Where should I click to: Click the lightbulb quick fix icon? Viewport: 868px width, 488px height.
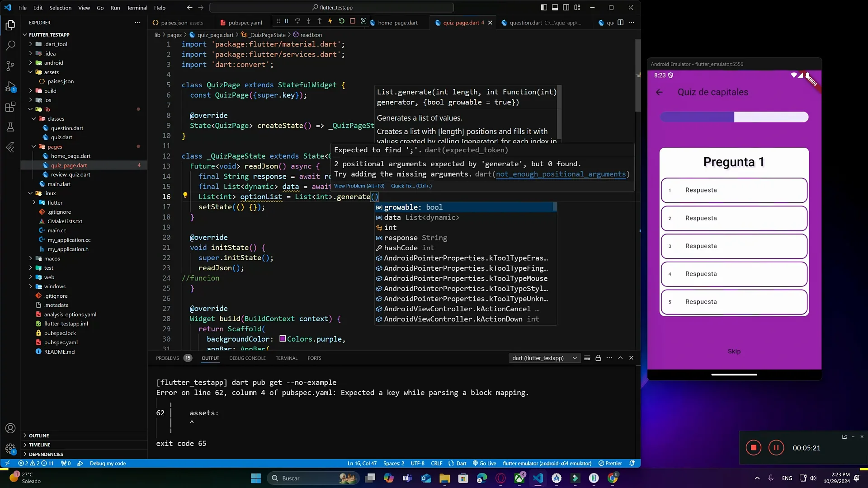coord(185,195)
